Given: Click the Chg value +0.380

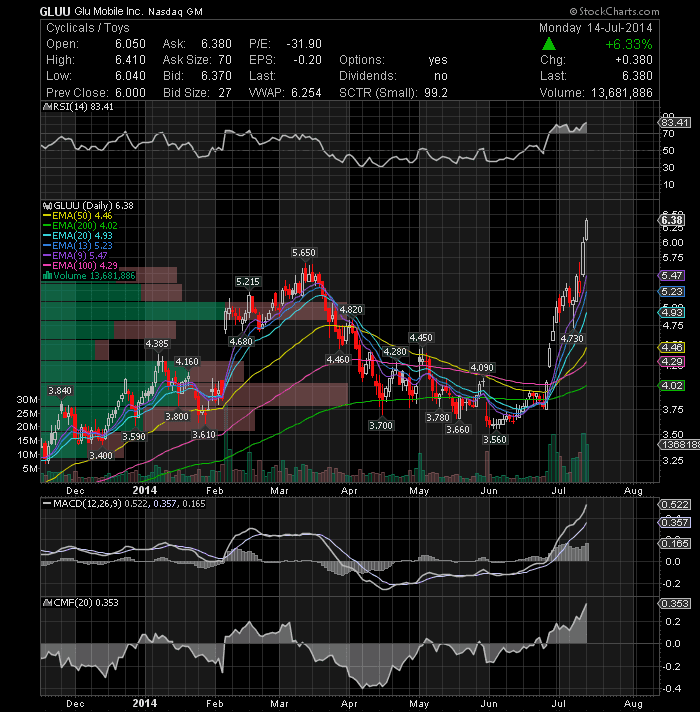Looking at the screenshot, I should pyautogui.click(x=634, y=60).
